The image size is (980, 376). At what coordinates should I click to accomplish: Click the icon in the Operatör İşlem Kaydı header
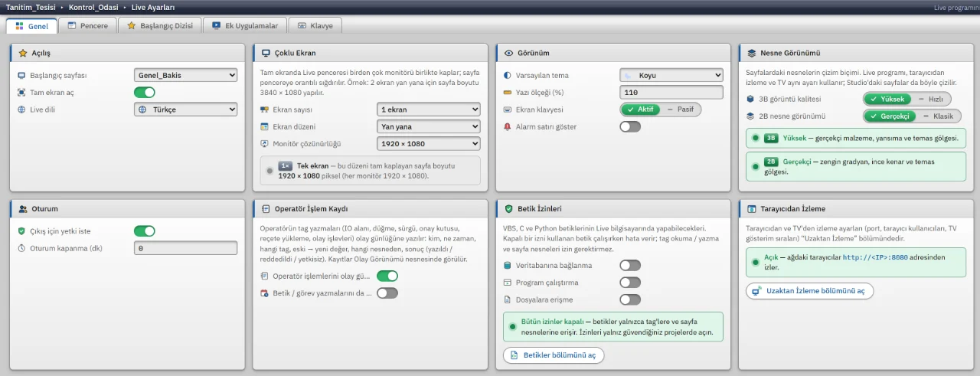point(266,208)
